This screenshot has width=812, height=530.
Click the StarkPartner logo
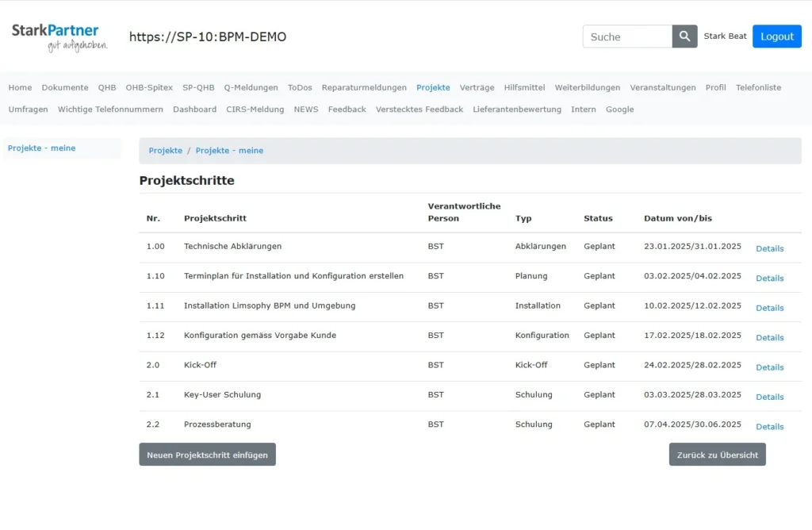coord(59,37)
